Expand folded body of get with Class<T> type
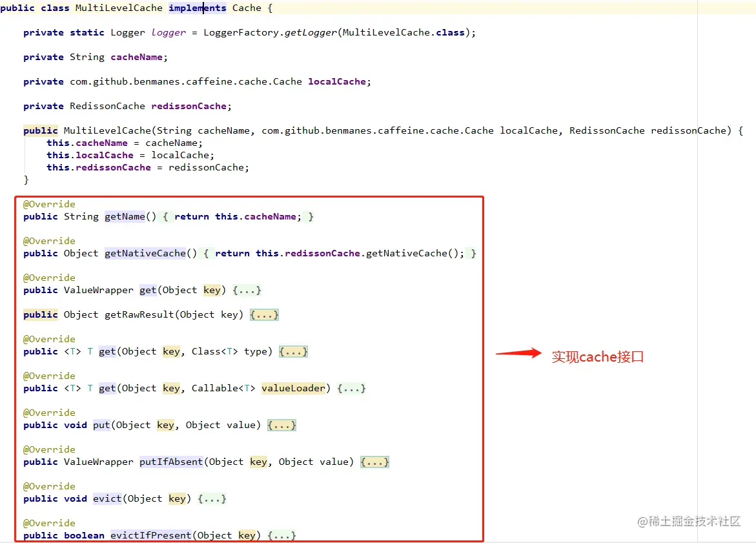 (293, 351)
